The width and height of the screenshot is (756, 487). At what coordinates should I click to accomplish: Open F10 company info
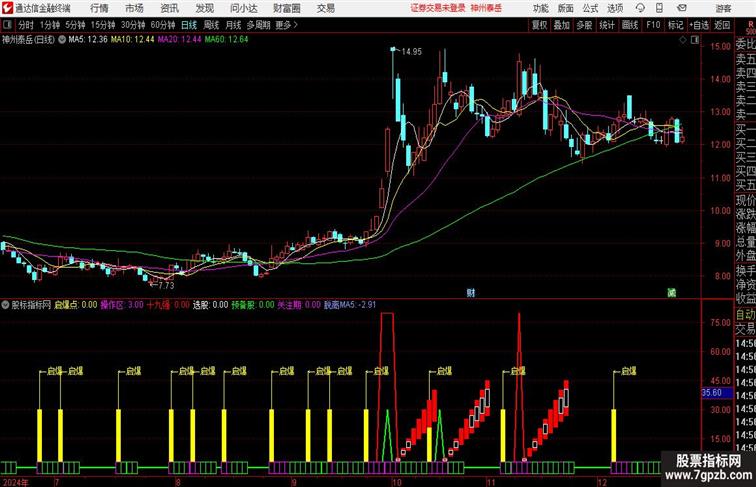coord(653,25)
